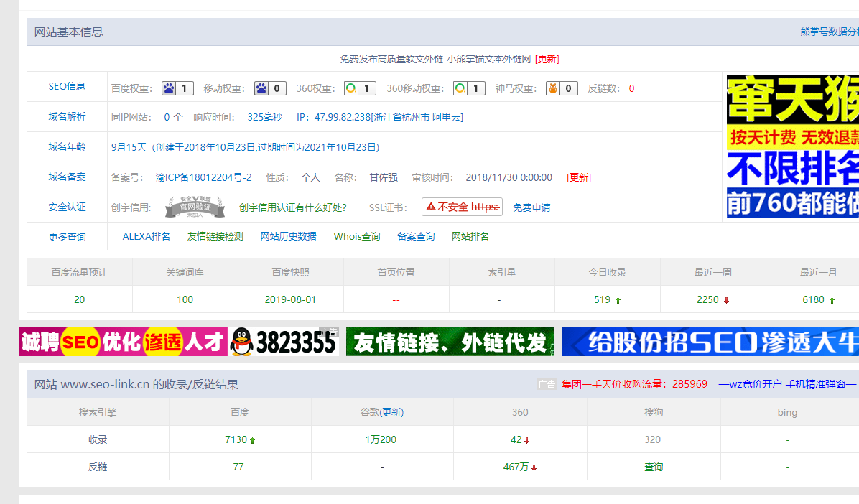Viewport: 859px width, 504px height.
Task: Click 今日收录 value 519
Action: [x=603, y=299]
